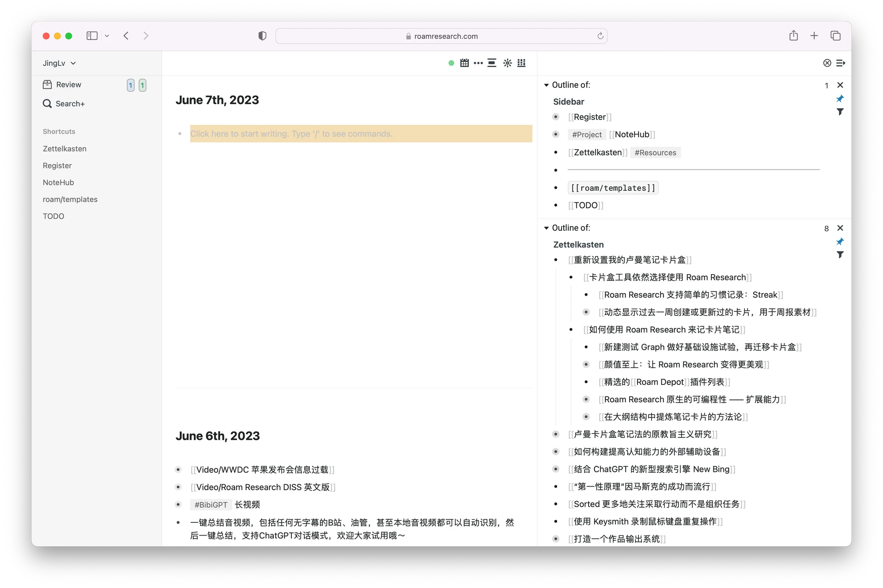Expand bullet for Video/WWDC 苹果发布会信息过载
Image resolution: width=883 pixels, height=588 pixels.
point(178,470)
